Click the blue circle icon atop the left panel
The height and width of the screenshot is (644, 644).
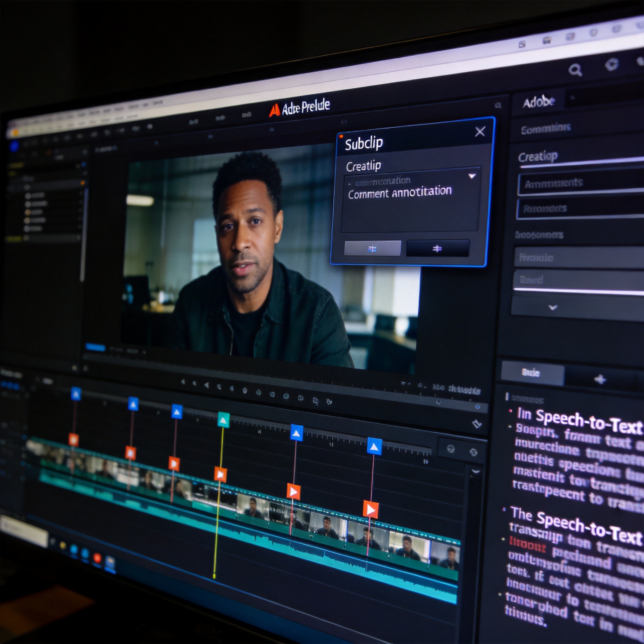(14, 146)
